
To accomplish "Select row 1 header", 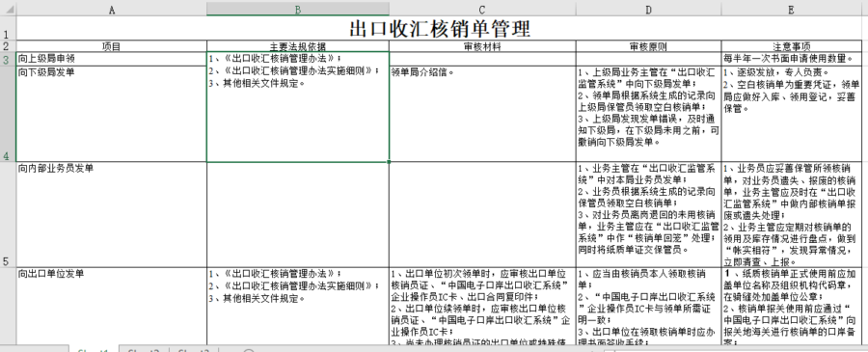I will 8,28.
